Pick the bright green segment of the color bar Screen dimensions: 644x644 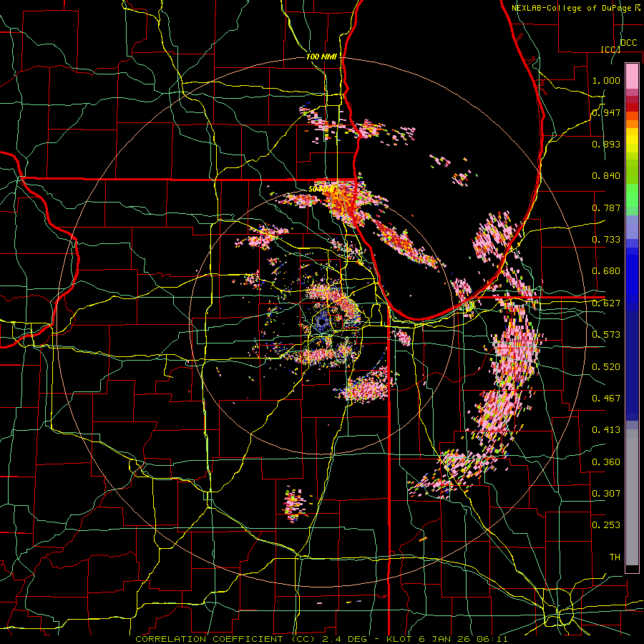tap(632, 195)
